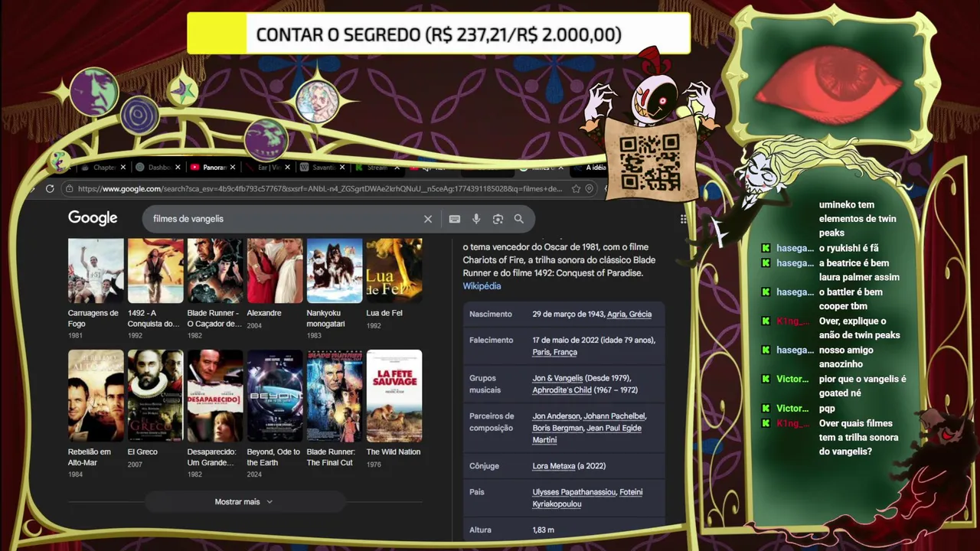Viewport: 980px width, 551px height.
Task: Open the on-screen keyboard input tool
Action: 455,219
